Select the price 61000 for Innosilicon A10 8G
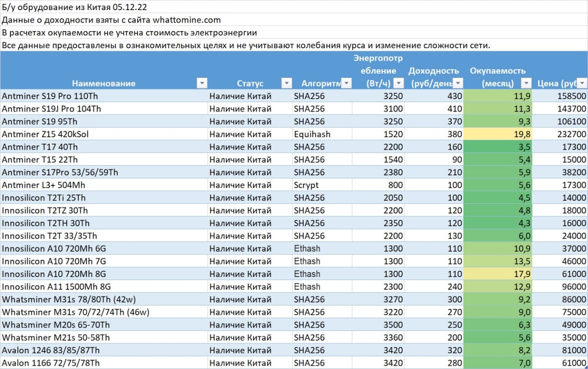 pos(560,274)
